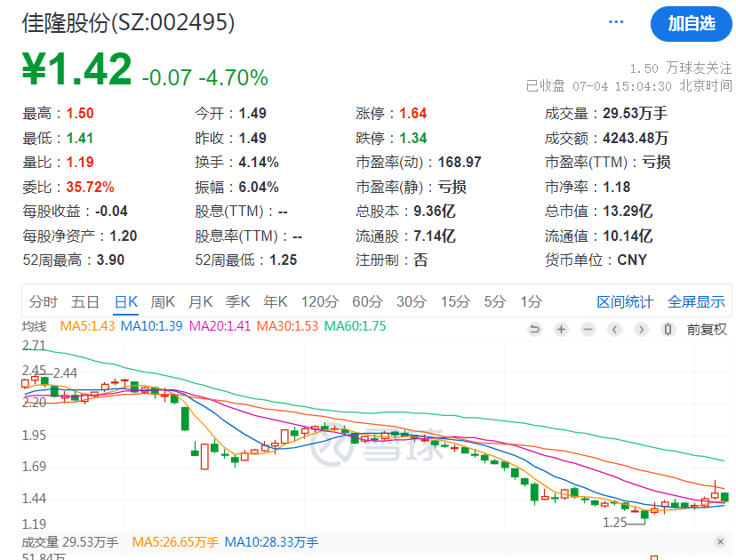
Task: Select the 周K weekly candlestick tab
Action: [x=163, y=301]
